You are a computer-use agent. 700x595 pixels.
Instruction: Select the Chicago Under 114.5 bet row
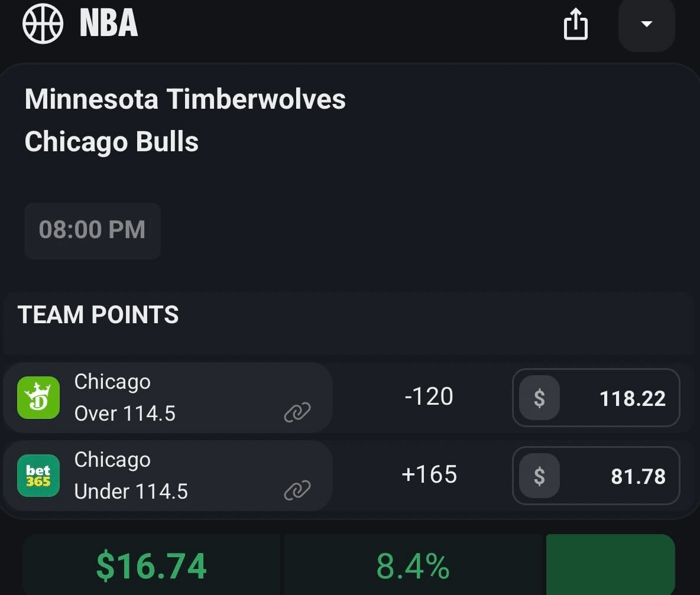coord(170,476)
